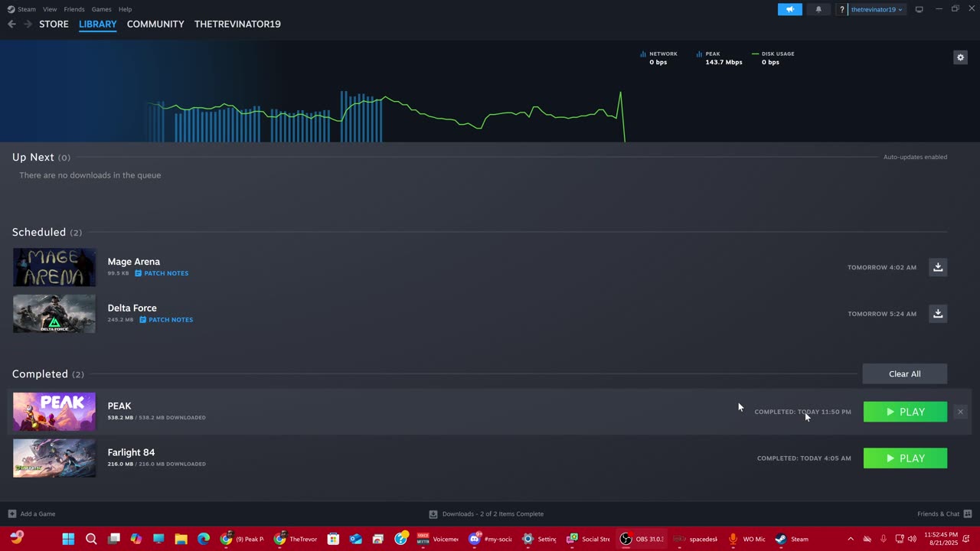Image resolution: width=980 pixels, height=551 pixels.
Task: Click the NETWORK 0 bps legend
Action: pyautogui.click(x=658, y=58)
